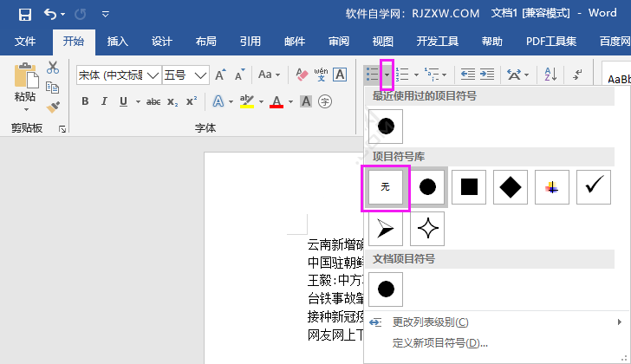Click the bullet list icon
The height and width of the screenshot is (364, 631).
372,75
